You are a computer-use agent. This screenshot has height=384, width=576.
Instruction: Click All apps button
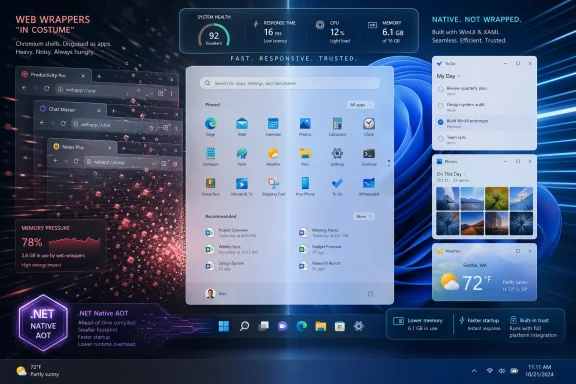360,105
